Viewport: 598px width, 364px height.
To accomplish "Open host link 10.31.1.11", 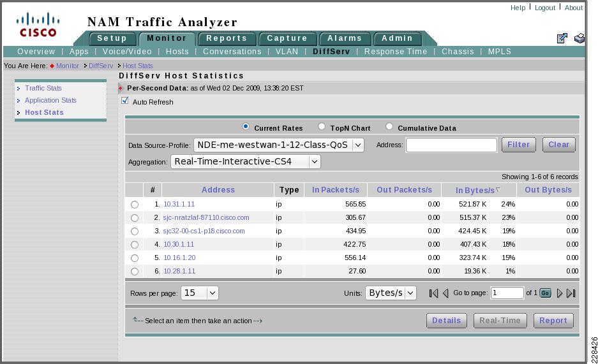I will click(x=179, y=204).
